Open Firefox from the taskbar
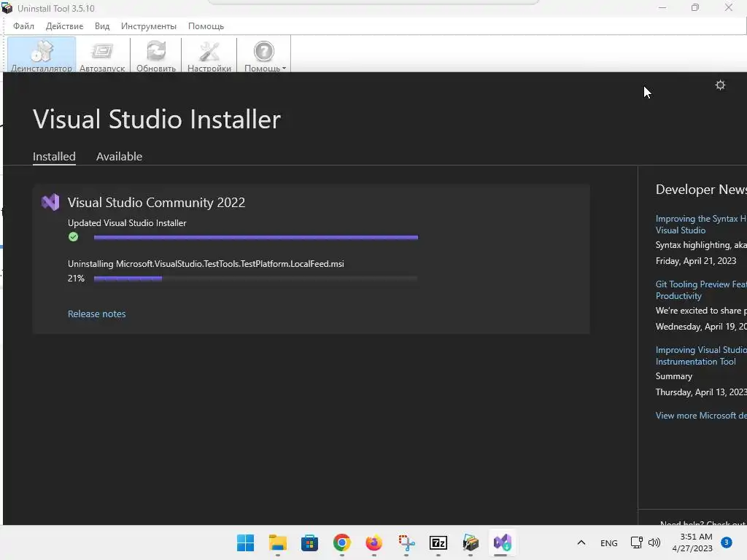The image size is (747, 560). click(374, 542)
